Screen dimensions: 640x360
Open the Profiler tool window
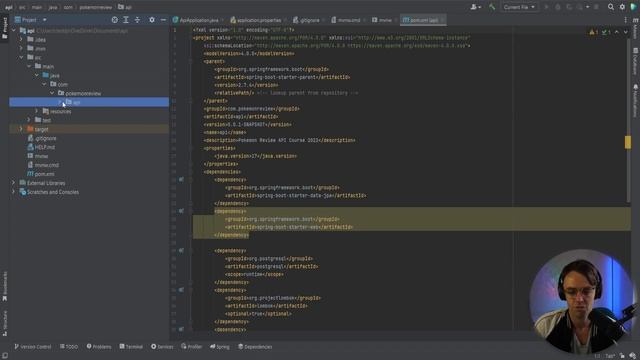point(191,347)
